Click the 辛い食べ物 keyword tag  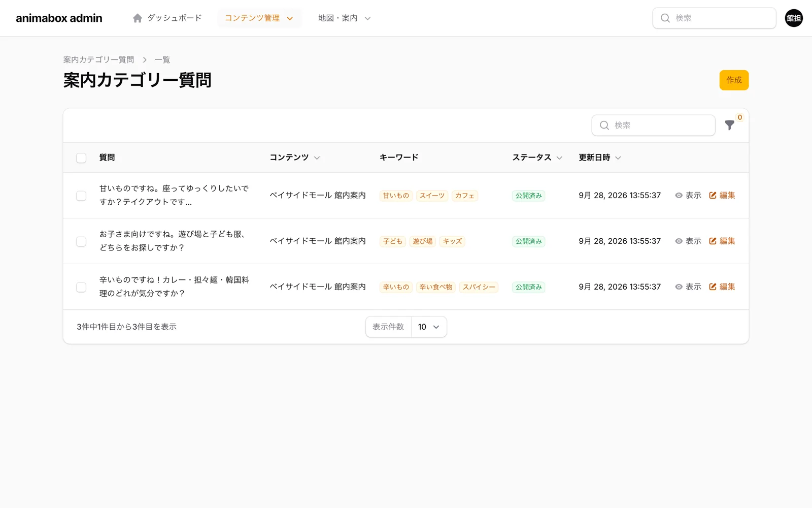tap(436, 287)
